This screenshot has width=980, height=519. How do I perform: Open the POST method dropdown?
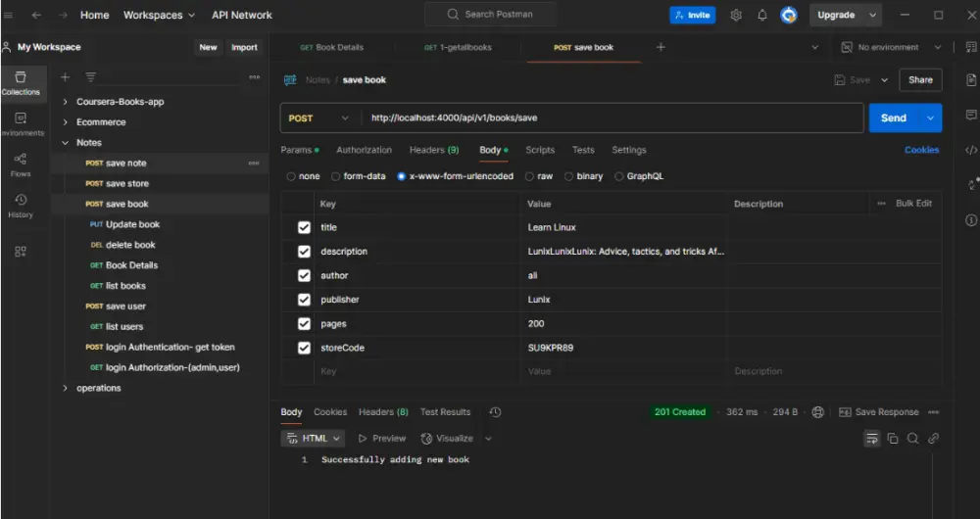tap(318, 118)
